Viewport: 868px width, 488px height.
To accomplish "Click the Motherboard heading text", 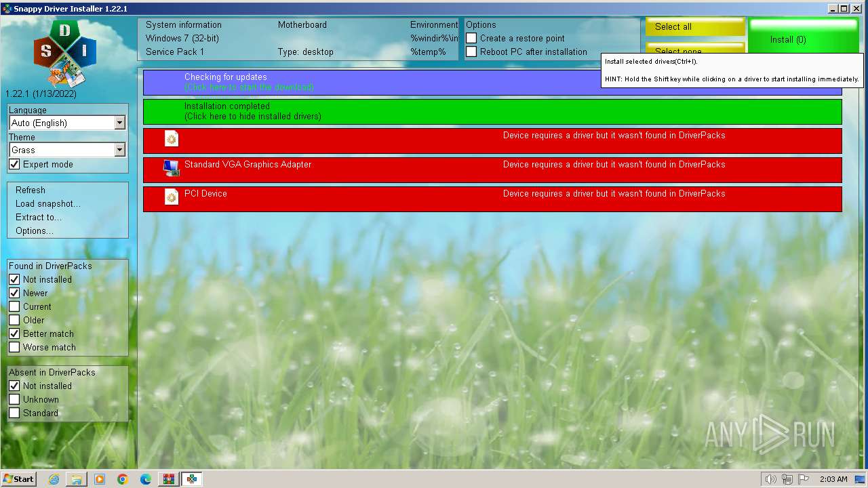I will tap(302, 25).
